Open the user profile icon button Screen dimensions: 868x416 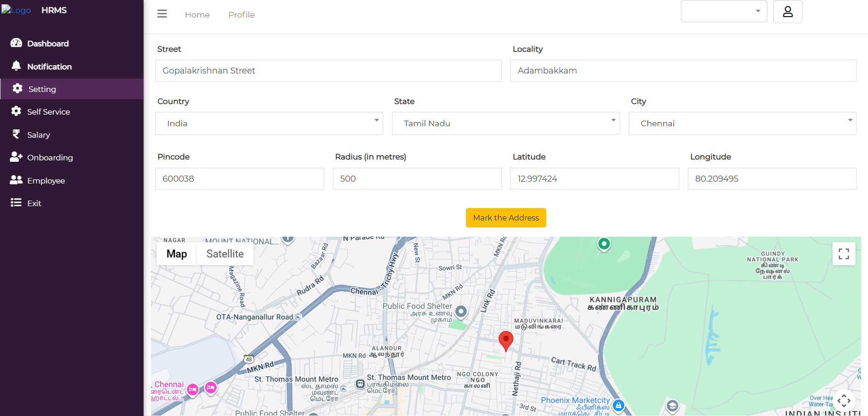point(788,12)
